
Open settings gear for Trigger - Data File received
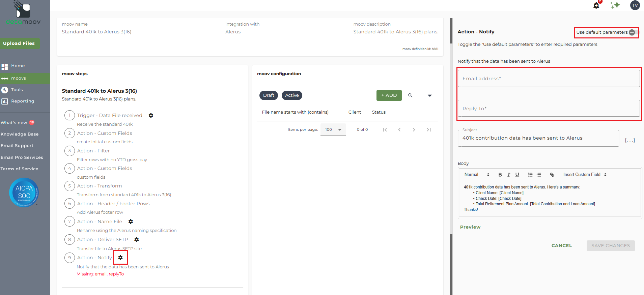pyautogui.click(x=151, y=115)
